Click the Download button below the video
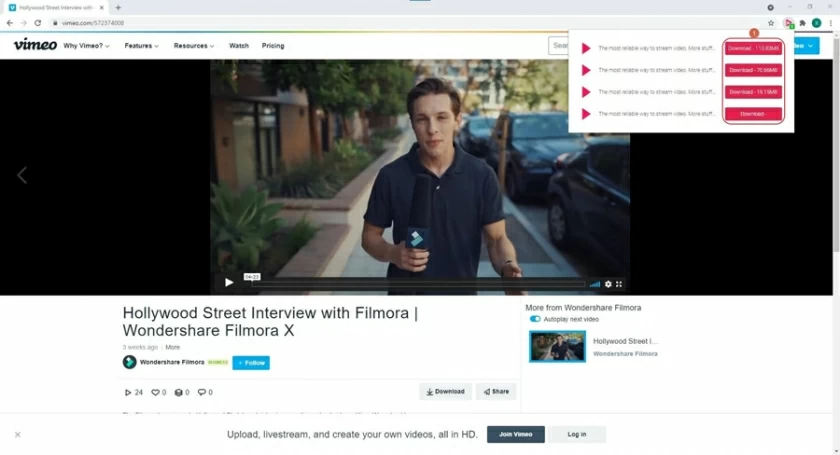The width and height of the screenshot is (840, 455). 445,392
